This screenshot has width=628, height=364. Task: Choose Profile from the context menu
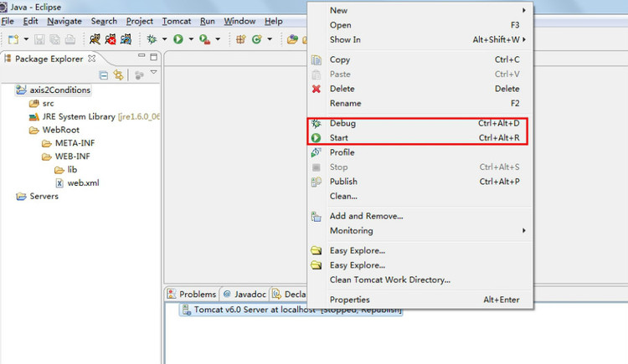pyautogui.click(x=420, y=152)
